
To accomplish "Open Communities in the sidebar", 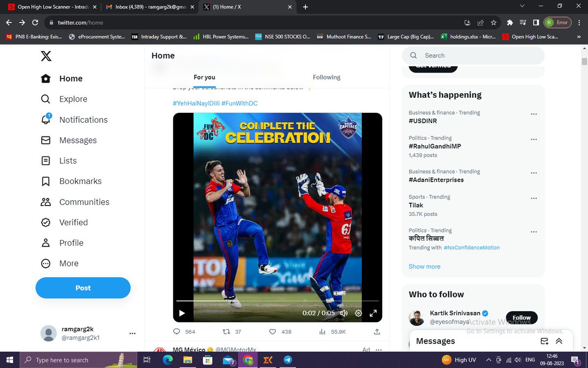I will (75, 202).
